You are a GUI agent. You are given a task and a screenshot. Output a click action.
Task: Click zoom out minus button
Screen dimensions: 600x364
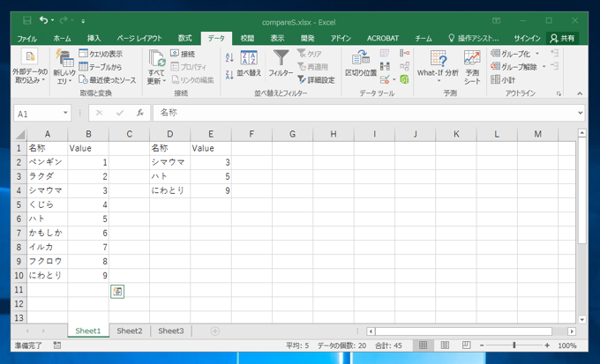(x=482, y=345)
